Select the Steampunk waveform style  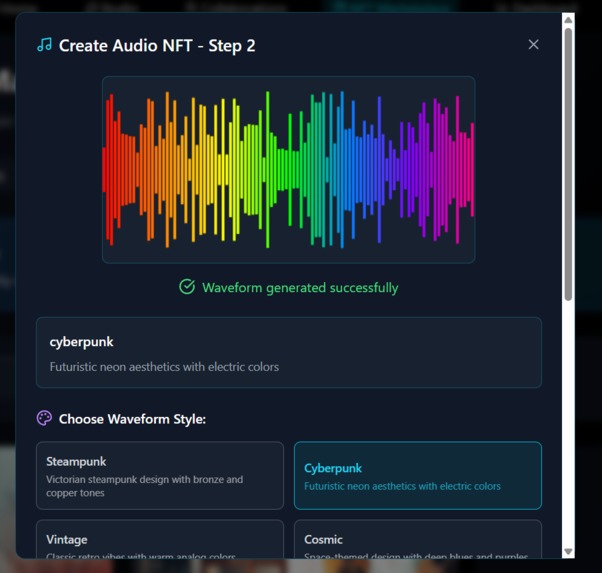[x=160, y=475]
